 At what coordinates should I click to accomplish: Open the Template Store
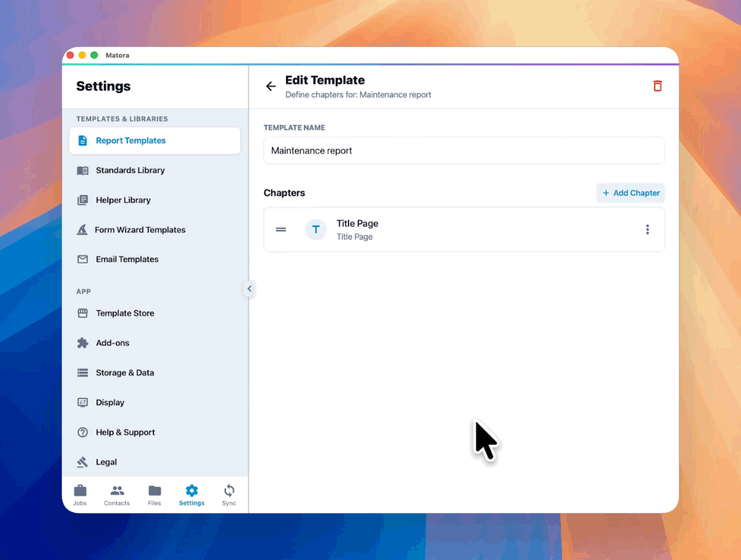click(x=154, y=313)
